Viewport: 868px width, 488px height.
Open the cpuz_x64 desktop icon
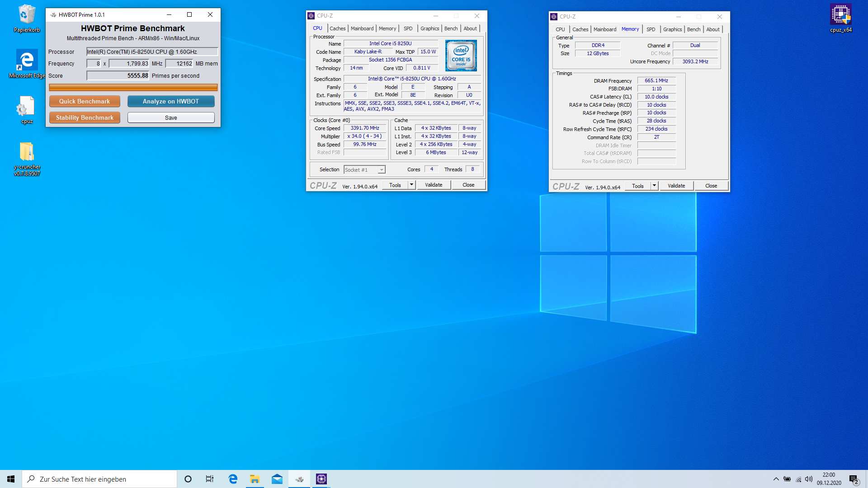tap(840, 19)
